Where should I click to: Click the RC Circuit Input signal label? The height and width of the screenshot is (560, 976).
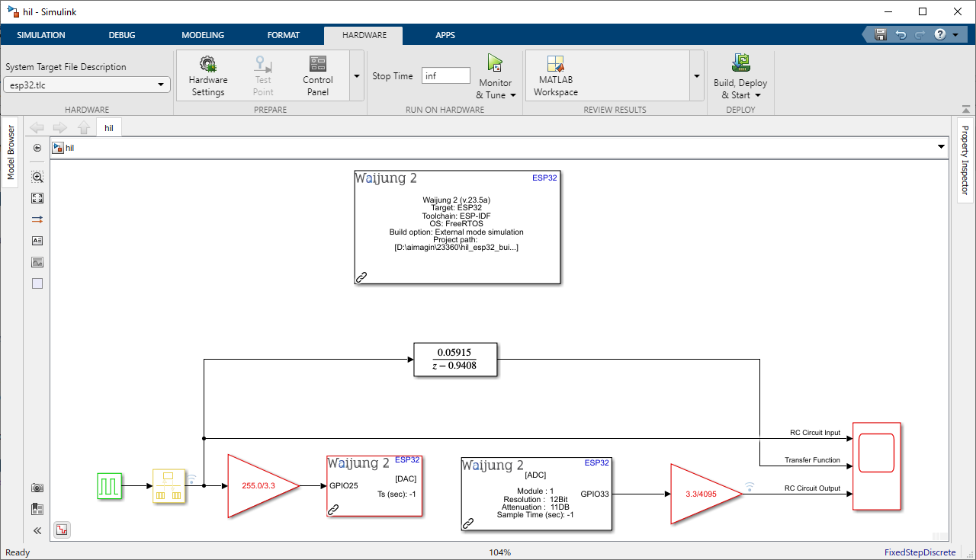pos(815,433)
